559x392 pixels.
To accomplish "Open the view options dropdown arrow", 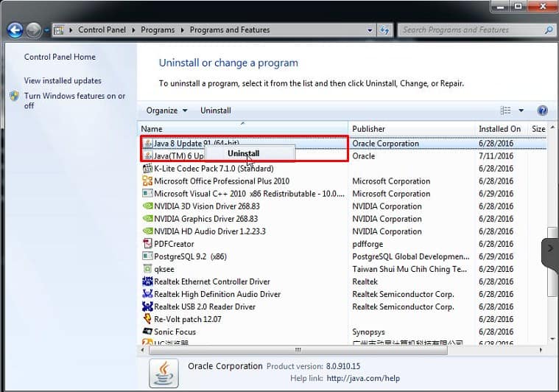I will coord(521,111).
